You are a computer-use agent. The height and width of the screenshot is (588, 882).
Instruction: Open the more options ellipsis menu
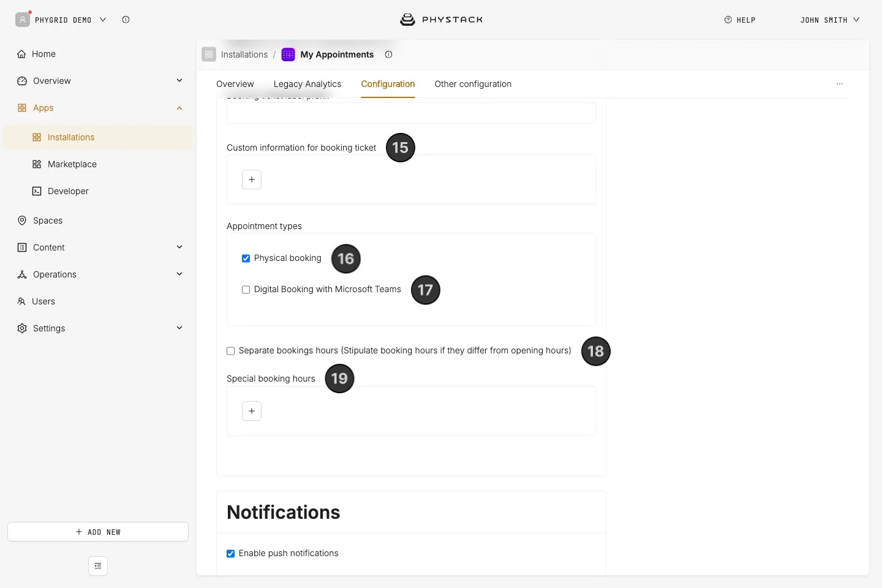840,84
